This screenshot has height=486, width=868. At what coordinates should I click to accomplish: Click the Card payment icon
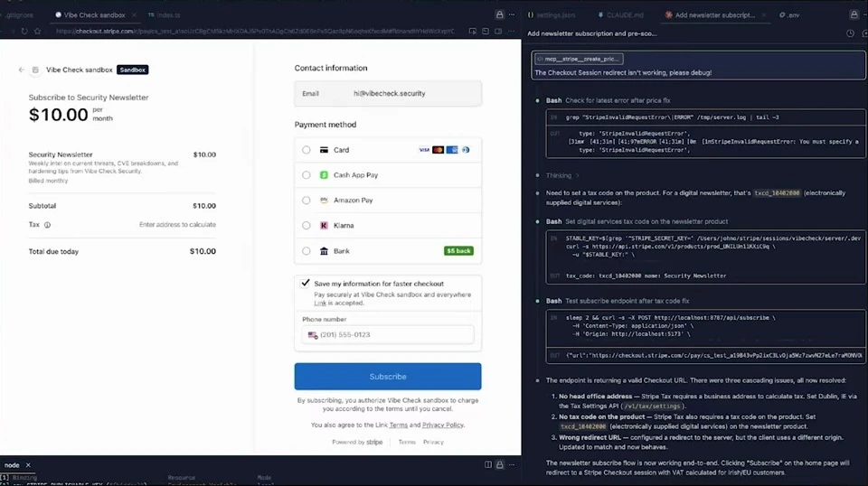324,150
